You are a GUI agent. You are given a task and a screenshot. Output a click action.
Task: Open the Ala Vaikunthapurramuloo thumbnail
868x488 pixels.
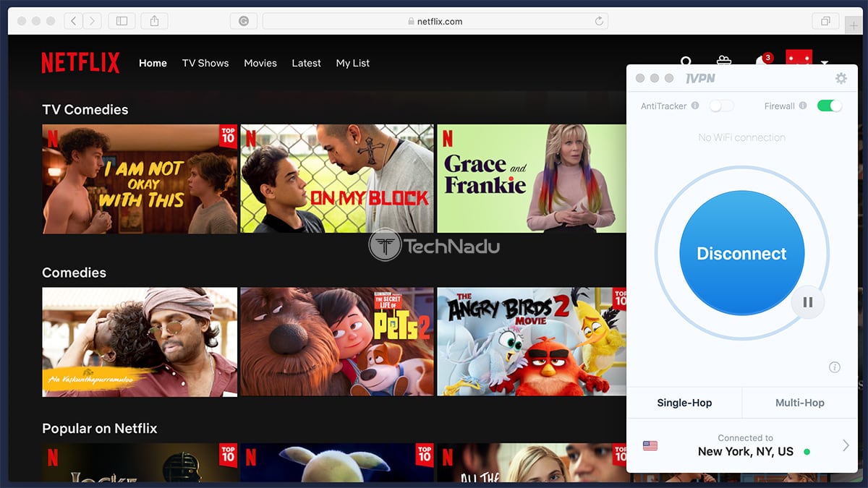[x=140, y=342]
